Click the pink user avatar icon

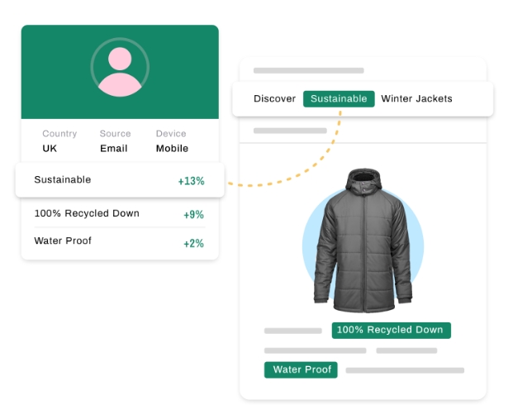point(120,68)
